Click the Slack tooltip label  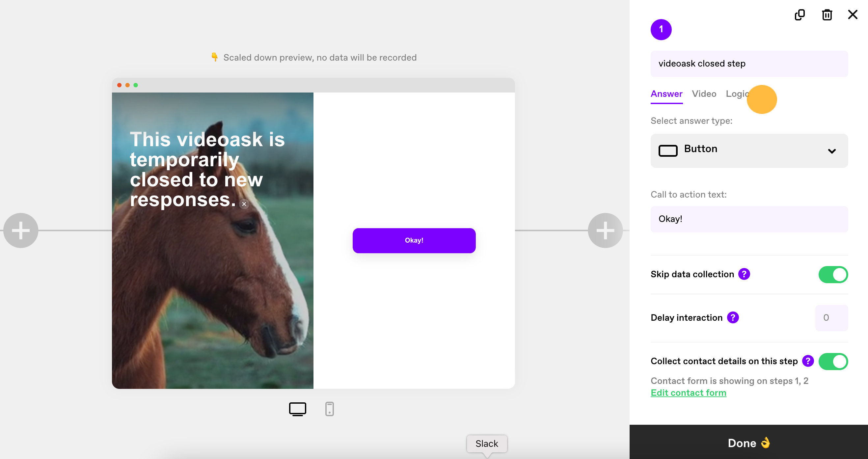point(487,444)
